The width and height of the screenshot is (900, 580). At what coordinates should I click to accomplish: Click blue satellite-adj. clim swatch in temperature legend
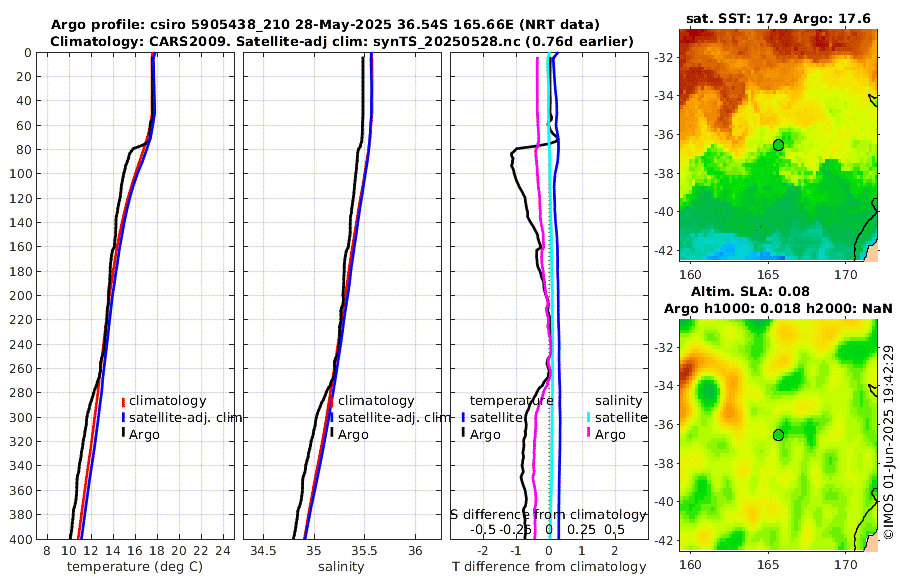click(123, 417)
